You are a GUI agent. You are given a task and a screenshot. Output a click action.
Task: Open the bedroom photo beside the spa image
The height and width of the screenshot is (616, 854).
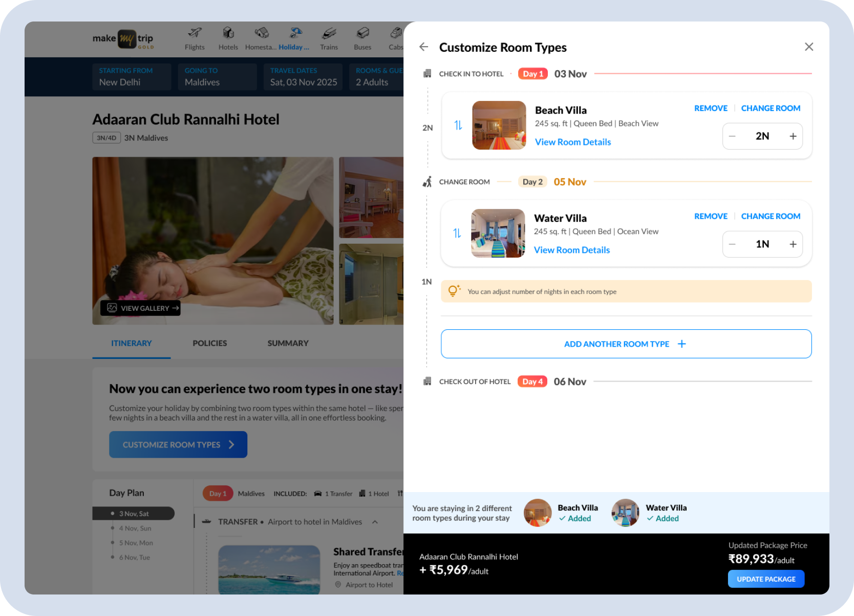click(x=371, y=198)
